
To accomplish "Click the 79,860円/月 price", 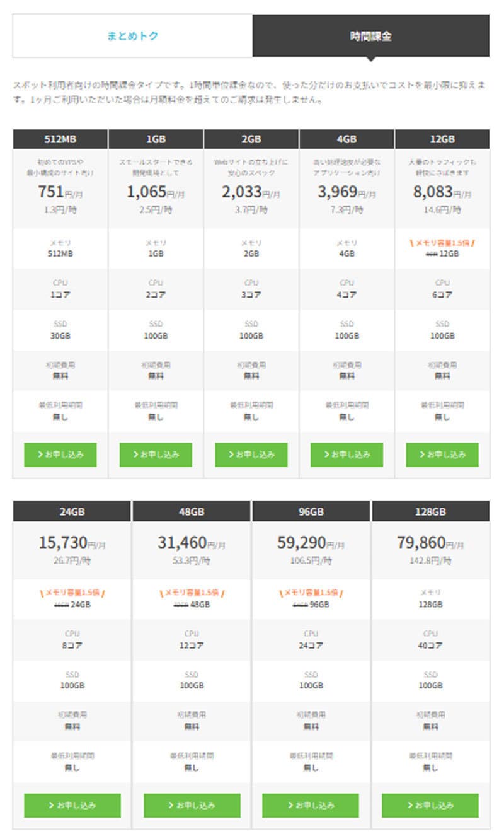I will (x=430, y=542).
